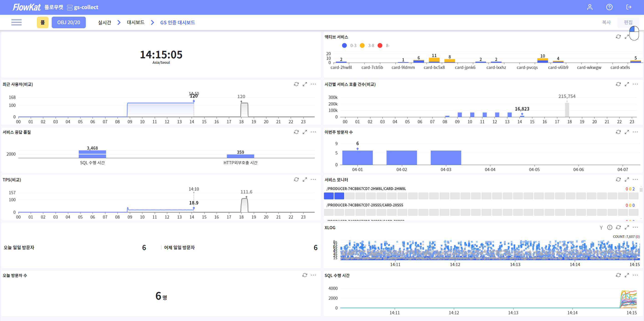Select the 실시간 breadcrumb item

[x=104, y=22]
